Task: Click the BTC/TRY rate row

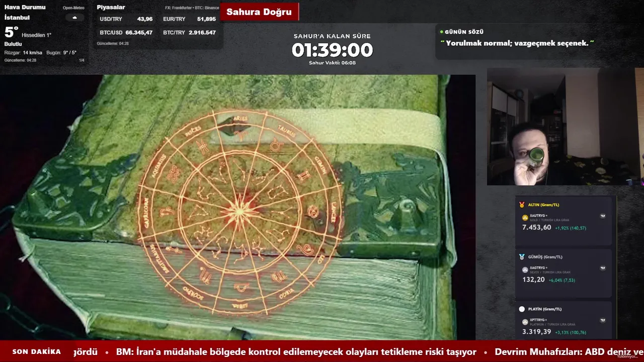Action: [x=189, y=33]
